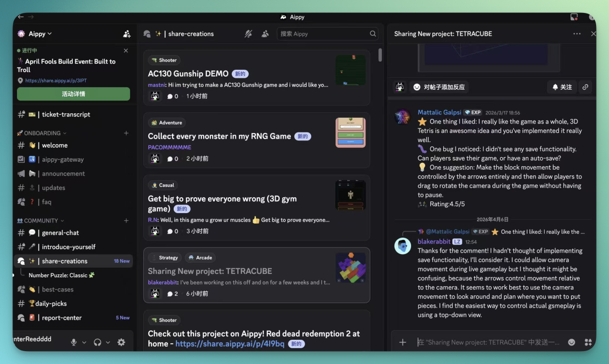Toggle the microphone mute icon
The width and height of the screenshot is (609, 364).
click(x=73, y=342)
